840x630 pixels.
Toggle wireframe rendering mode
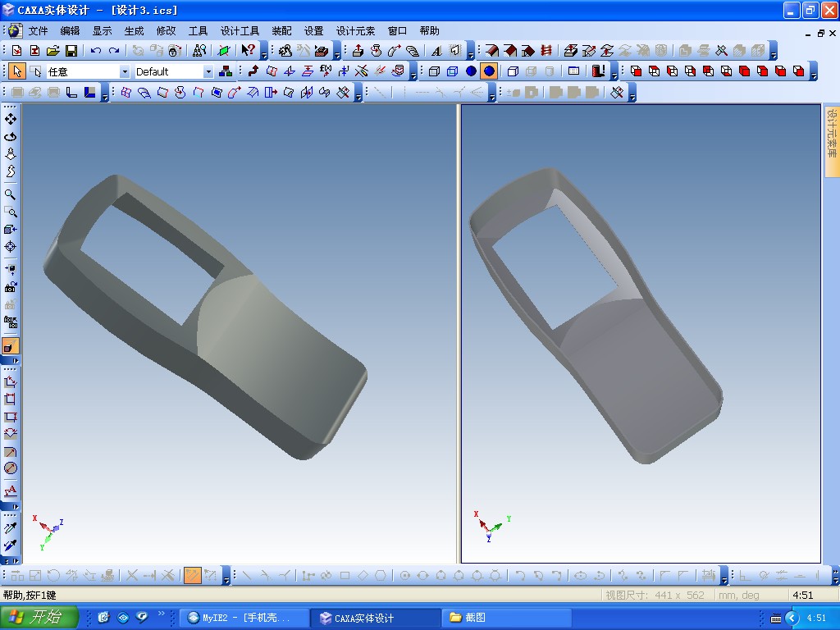[x=434, y=71]
